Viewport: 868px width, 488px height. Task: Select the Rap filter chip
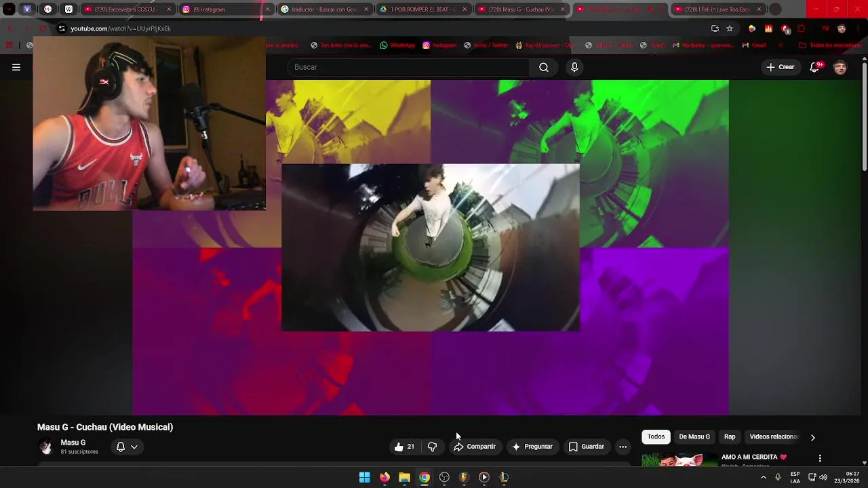730,436
